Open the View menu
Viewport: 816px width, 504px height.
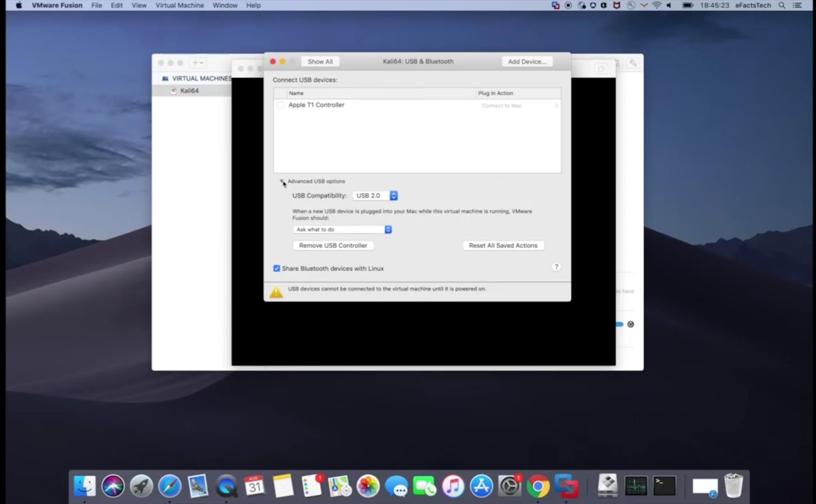point(139,6)
